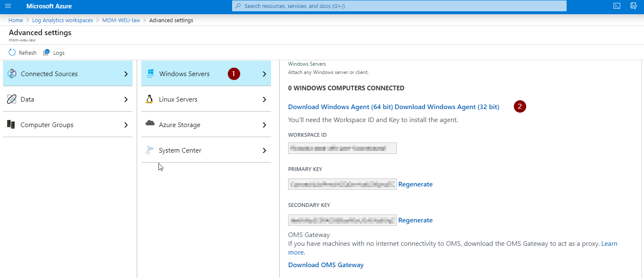The height and width of the screenshot is (278, 644).
Task: Open the Learn more link
Action: (609, 244)
